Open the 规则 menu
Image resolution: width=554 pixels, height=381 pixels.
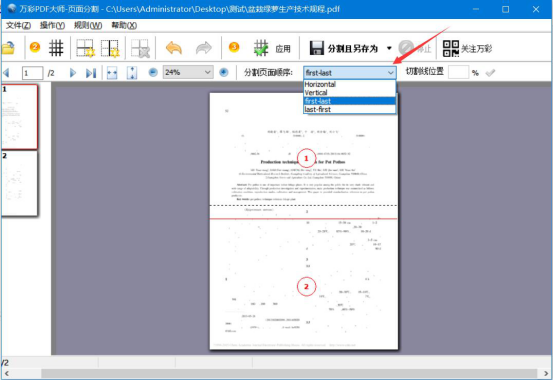[88, 25]
